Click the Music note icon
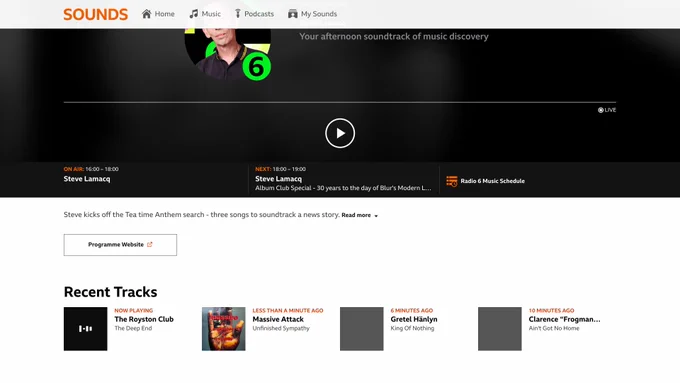Viewport: 680px width, 383px height. (x=193, y=14)
